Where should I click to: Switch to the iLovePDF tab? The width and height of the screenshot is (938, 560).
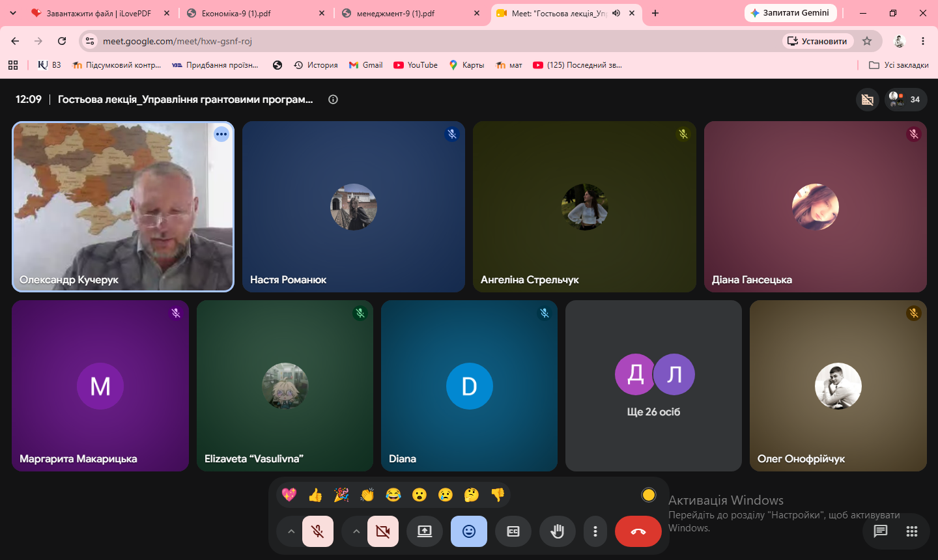(x=101, y=13)
